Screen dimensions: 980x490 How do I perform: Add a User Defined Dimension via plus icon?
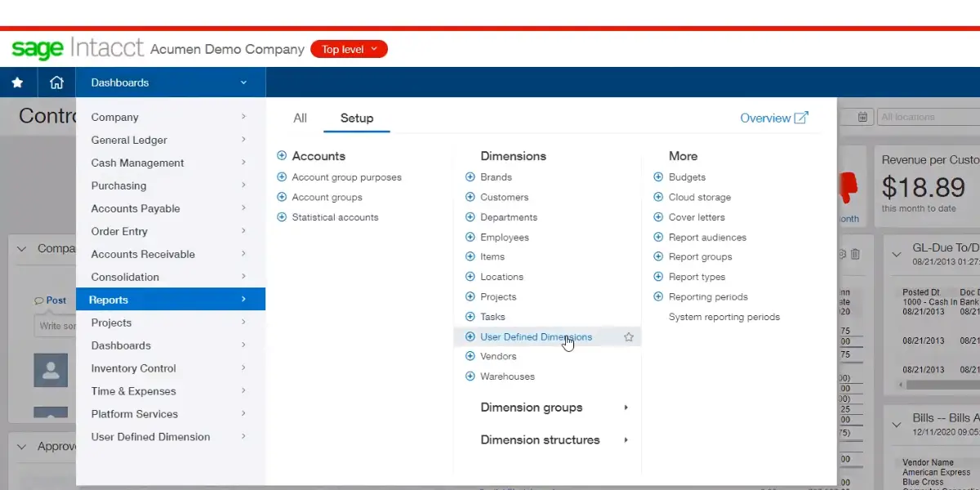(470, 336)
